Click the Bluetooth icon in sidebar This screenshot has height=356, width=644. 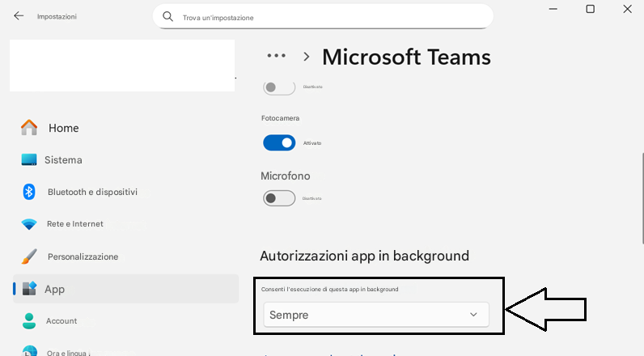[29, 192]
